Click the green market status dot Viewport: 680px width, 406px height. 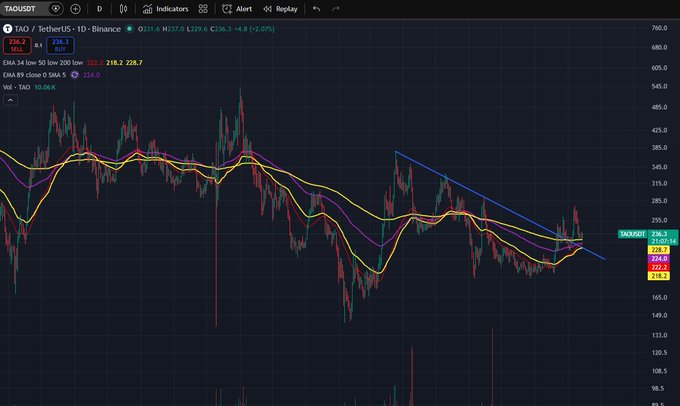[x=129, y=29]
